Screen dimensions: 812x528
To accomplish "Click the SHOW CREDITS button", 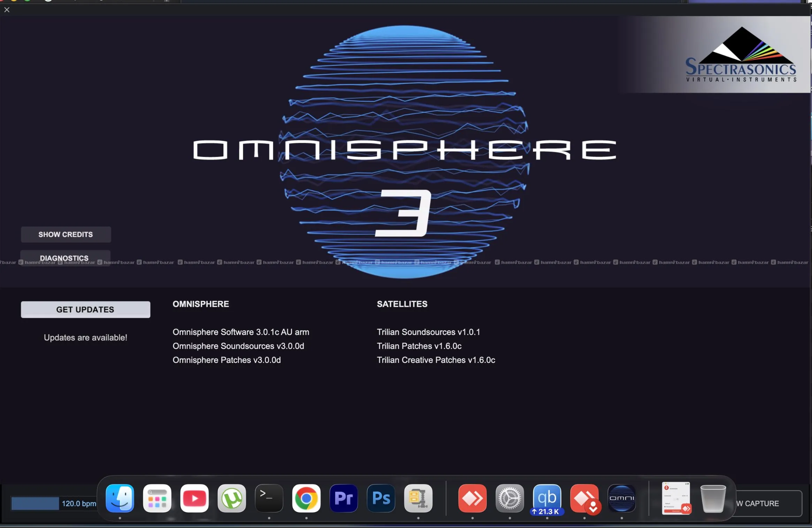I will click(x=66, y=234).
